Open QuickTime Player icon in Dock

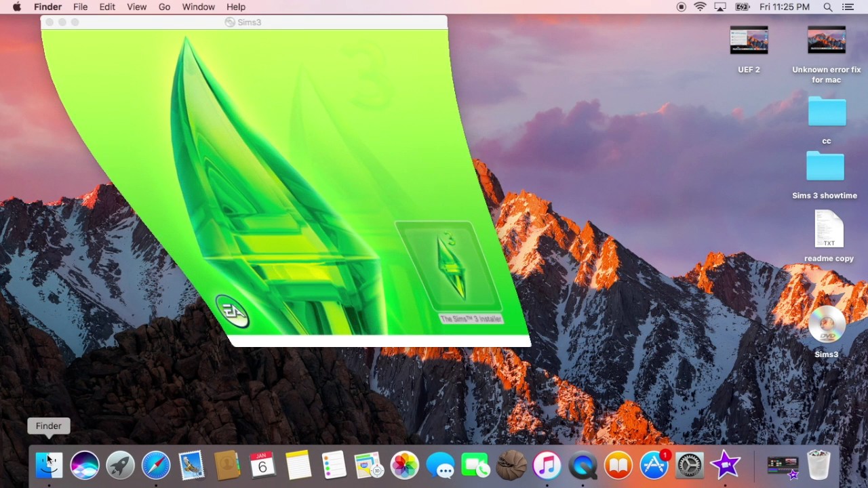point(583,465)
